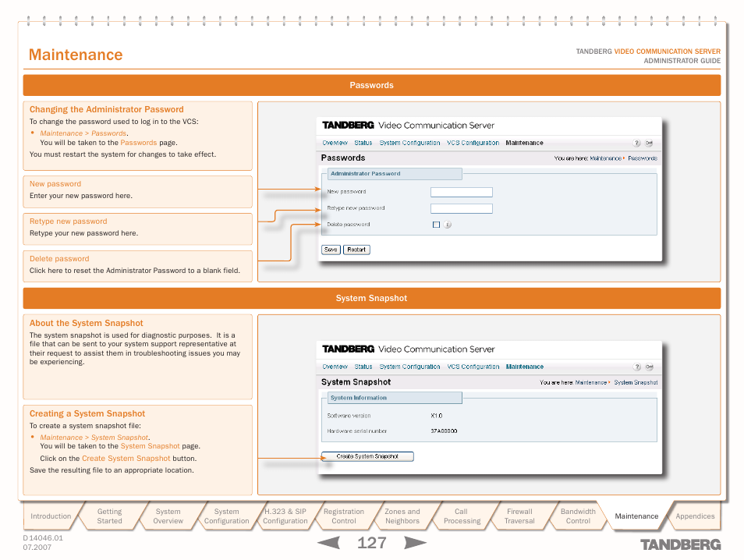Viewport: 744px width, 560px height.
Task: Switch to the Registration Control tab
Action: [343, 516]
